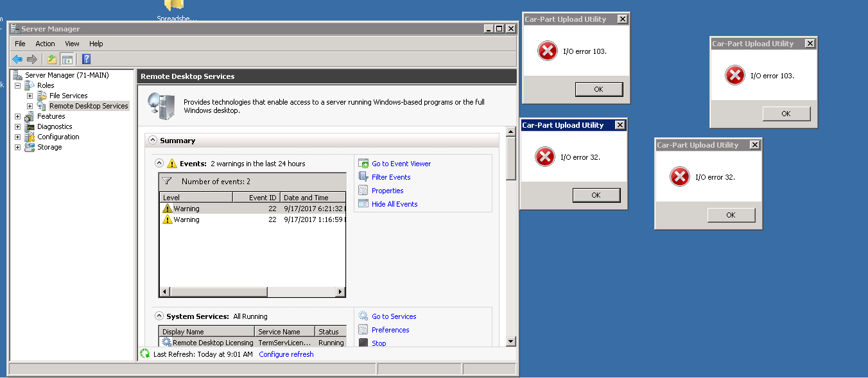Select the warning event at 6:21:32

coord(253,209)
